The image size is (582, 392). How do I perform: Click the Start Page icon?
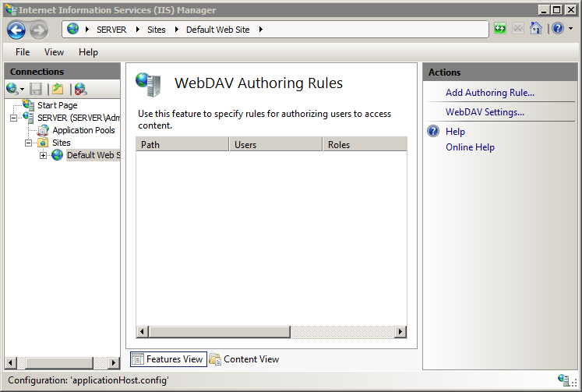pyautogui.click(x=28, y=105)
